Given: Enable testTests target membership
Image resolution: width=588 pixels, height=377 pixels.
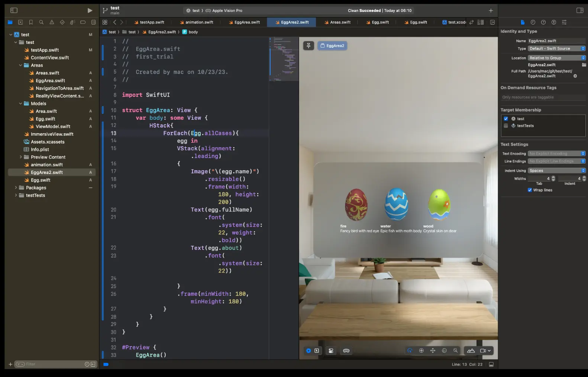Looking at the screenshot, I should (x=506, y=126).
